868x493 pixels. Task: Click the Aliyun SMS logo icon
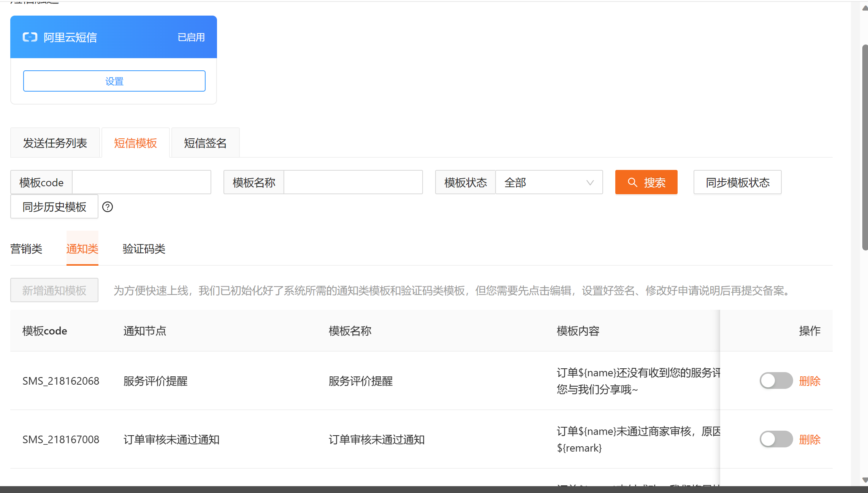pyautogui.click(x=30, y=37)
